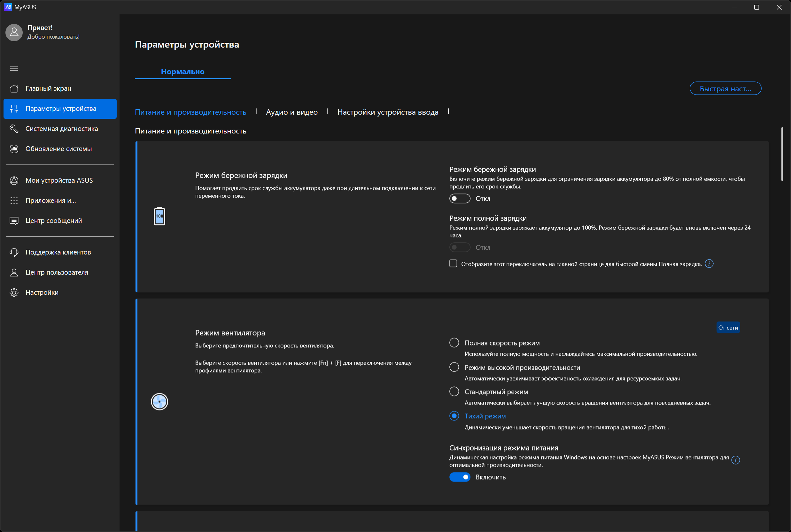Switch to Аудио и видео tab

[x=291, y=112]
